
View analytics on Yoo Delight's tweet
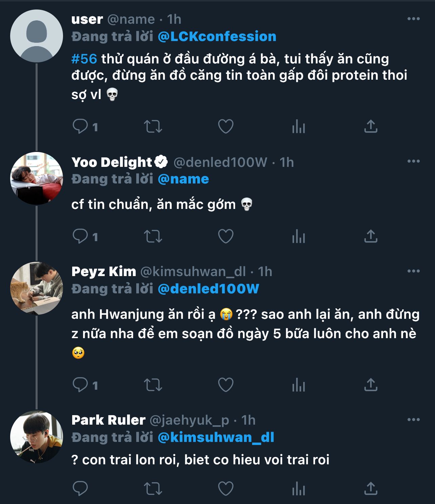pyautogui.click(x=298, y=236)
